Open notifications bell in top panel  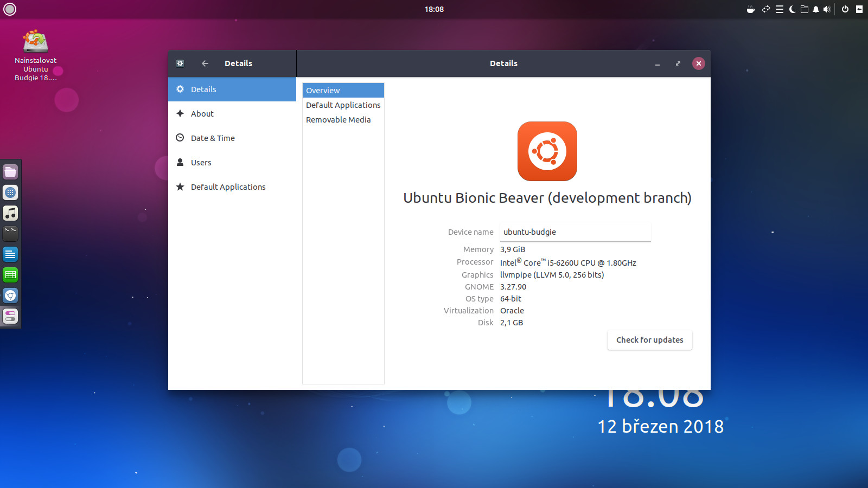[x=815, y=9]
